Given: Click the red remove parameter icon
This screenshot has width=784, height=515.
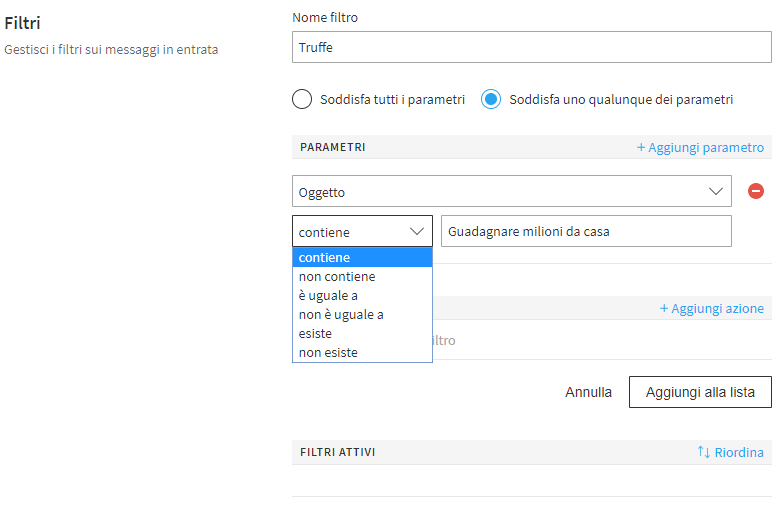Looking at the screenshot, I should (756, 191).
